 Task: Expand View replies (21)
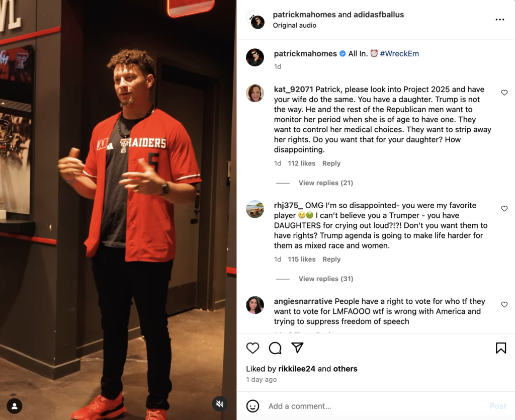tap(325, 183)
